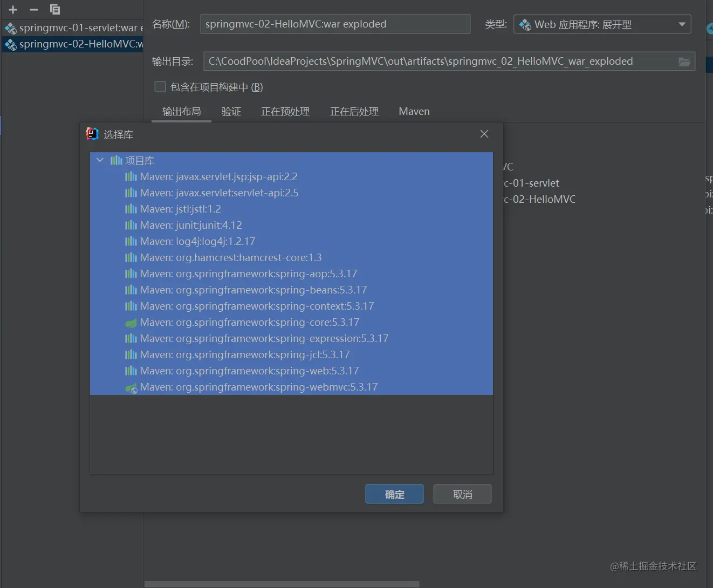Select Maven: junit:junit:4.12 row
713x588 pixels.
coord(291,225)
